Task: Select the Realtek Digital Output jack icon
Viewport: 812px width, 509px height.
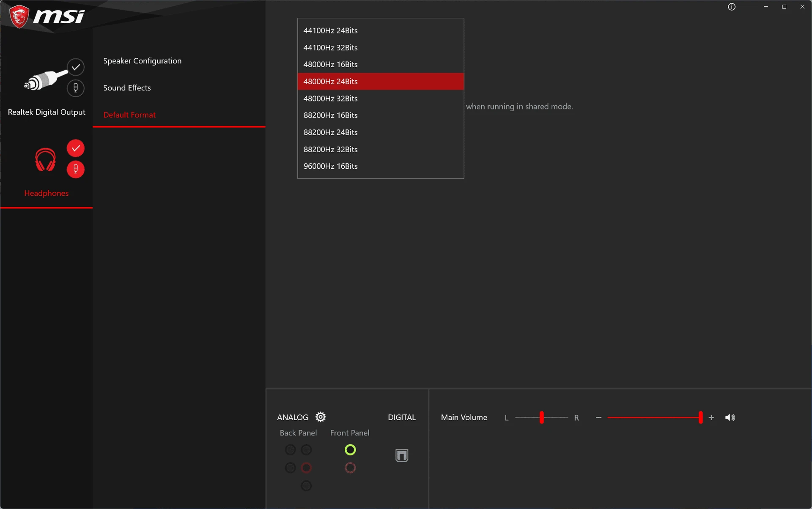Action: coord(45,80)
